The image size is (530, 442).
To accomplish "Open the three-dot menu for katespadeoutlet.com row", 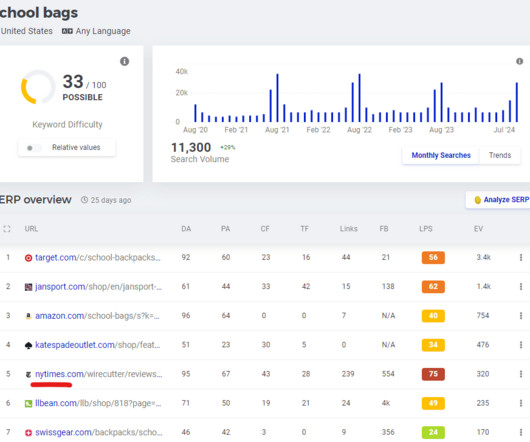I will coord(521,345).
